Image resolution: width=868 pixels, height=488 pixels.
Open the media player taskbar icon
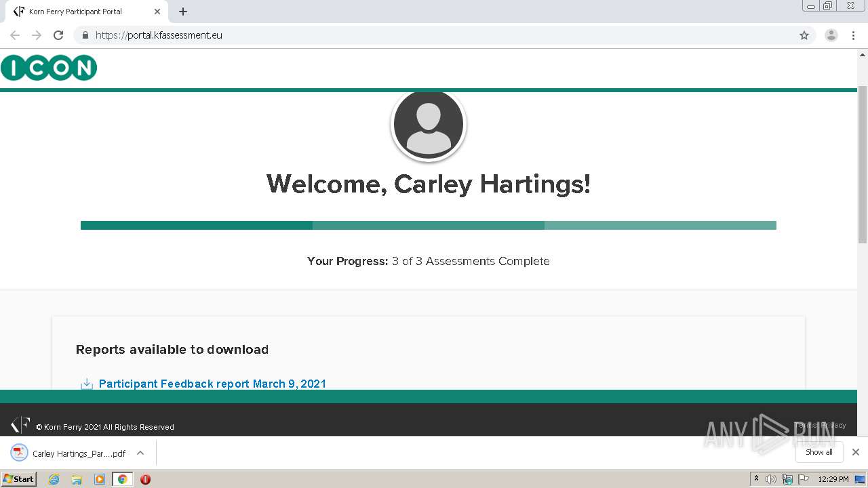pyautogui.click(x=100, y=479)
